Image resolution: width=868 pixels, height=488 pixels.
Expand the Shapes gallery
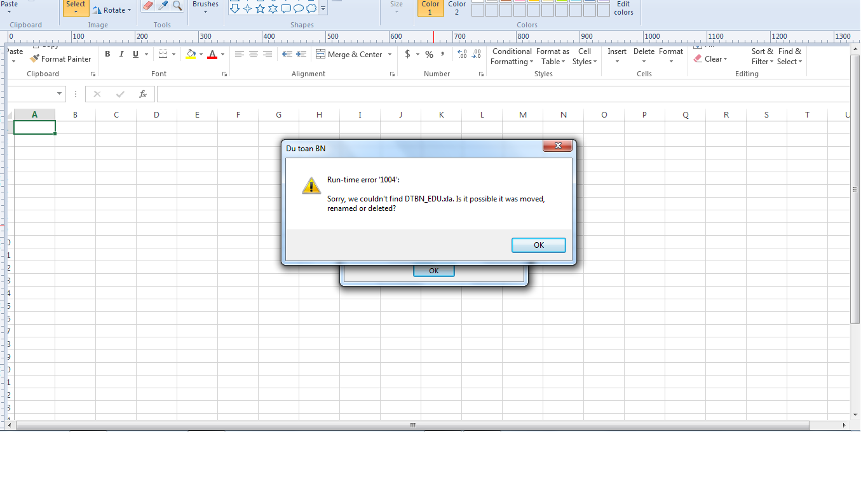click(323, 9)
